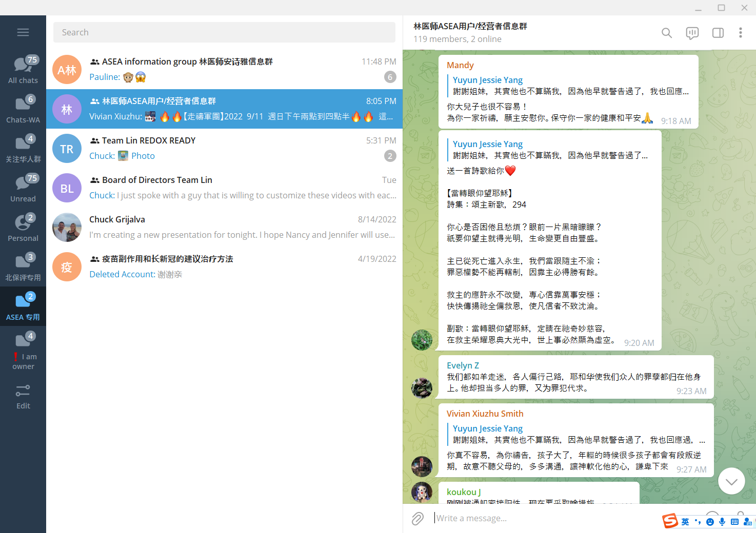Click the BL avatar of Board of Directors

pos(67,188)
